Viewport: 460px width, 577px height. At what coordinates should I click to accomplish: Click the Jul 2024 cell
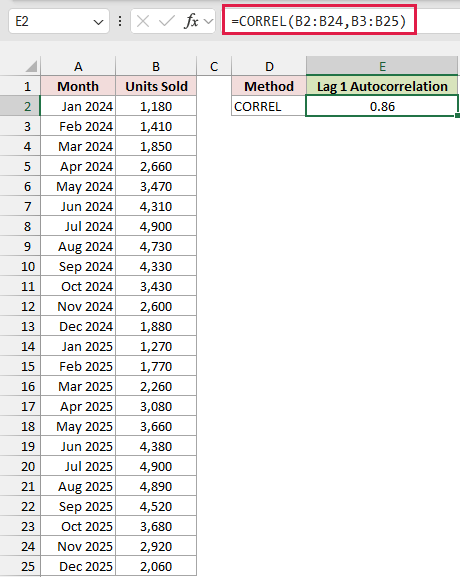coord(78,226)
